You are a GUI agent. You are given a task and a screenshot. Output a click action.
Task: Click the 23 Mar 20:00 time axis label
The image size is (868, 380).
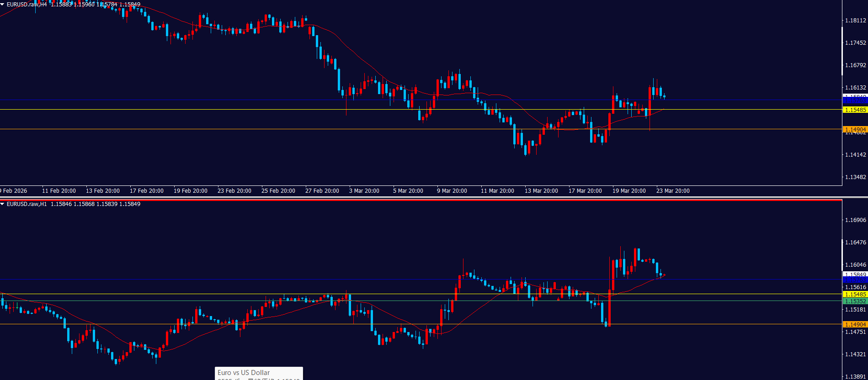[x=673, y=191]
